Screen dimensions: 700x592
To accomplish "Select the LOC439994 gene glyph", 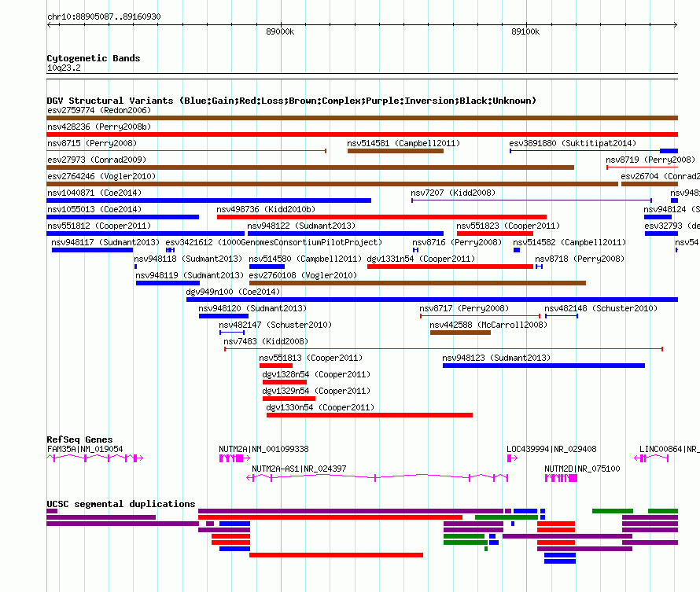I will [512, 458].
